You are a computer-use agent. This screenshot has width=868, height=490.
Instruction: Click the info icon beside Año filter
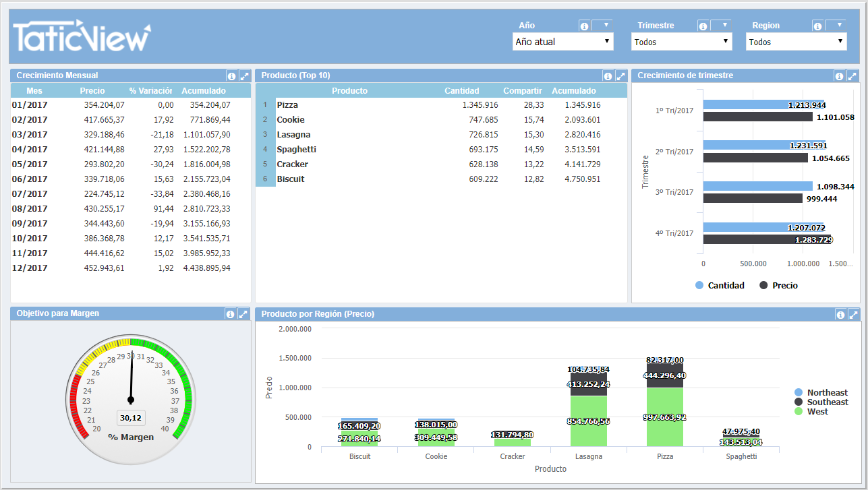click(584, 26)
